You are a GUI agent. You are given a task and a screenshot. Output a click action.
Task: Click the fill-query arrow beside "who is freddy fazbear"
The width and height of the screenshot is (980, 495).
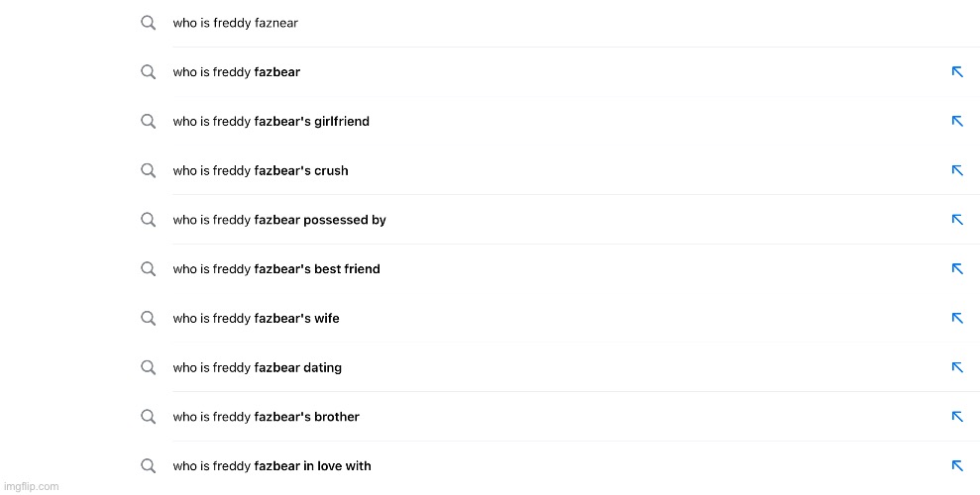click(x=957, y=72)
